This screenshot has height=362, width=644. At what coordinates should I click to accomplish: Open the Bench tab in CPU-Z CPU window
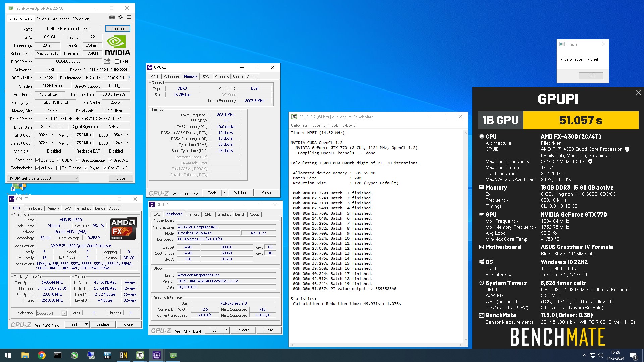pyautogui.click(x=100, y=208)
